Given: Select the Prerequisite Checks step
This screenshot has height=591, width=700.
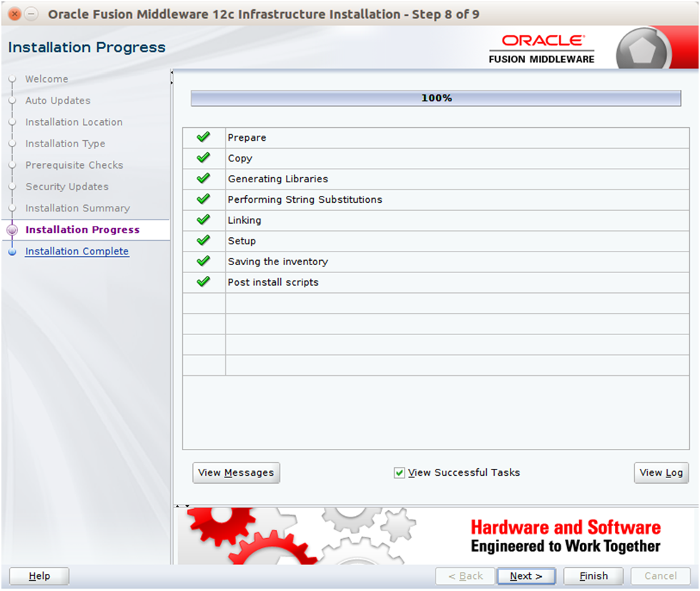Looking at the screenshot, I should tap(74, 166).
